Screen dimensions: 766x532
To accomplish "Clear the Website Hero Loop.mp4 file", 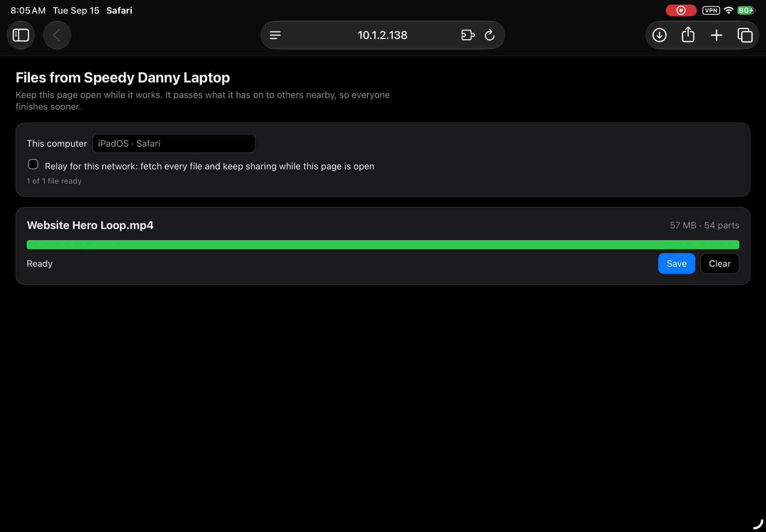I will [719, 264].
